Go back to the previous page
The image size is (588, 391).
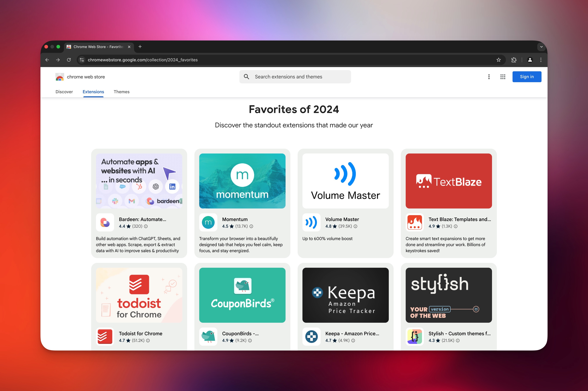(47, 60)
